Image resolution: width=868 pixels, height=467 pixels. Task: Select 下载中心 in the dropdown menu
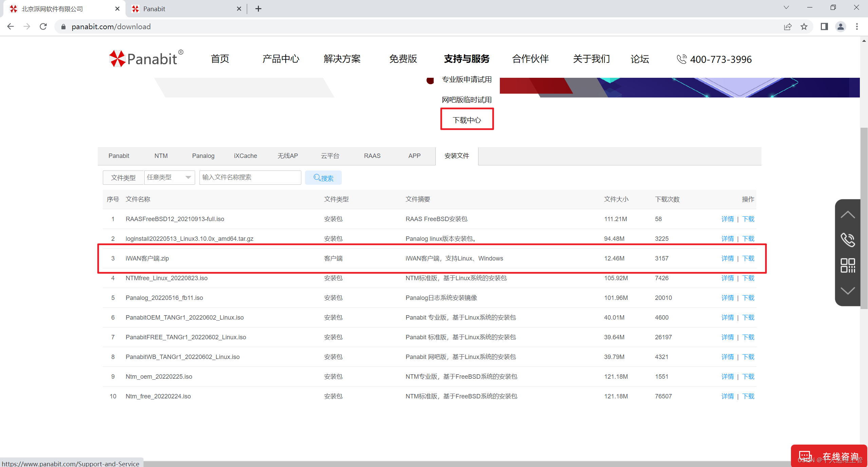point(467,120)
